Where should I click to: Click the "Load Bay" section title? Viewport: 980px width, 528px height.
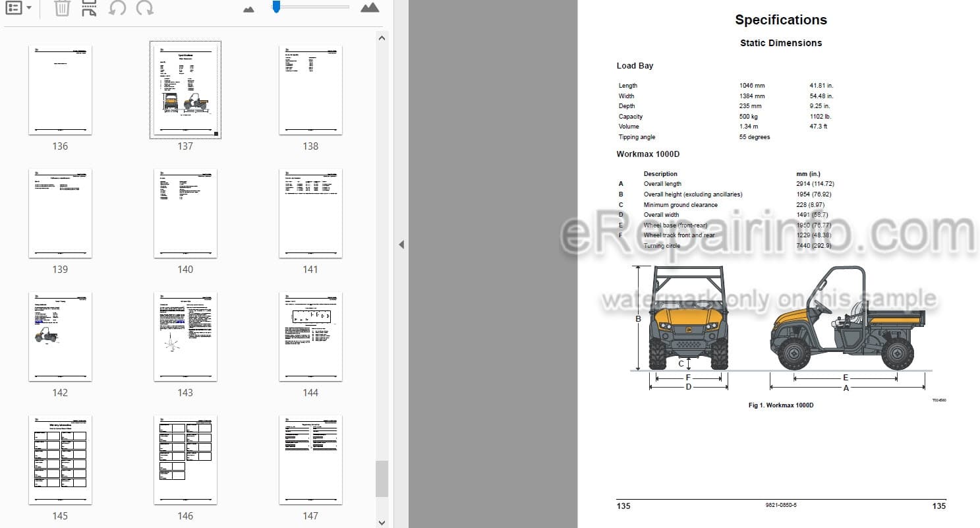pos(635,66)
